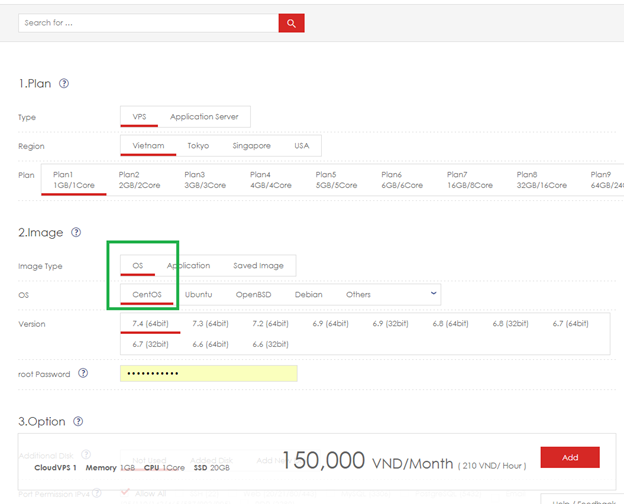Select Plan1 1GB/1Core
This screenshot has width=624, height=504.
(x=74, y=180)
